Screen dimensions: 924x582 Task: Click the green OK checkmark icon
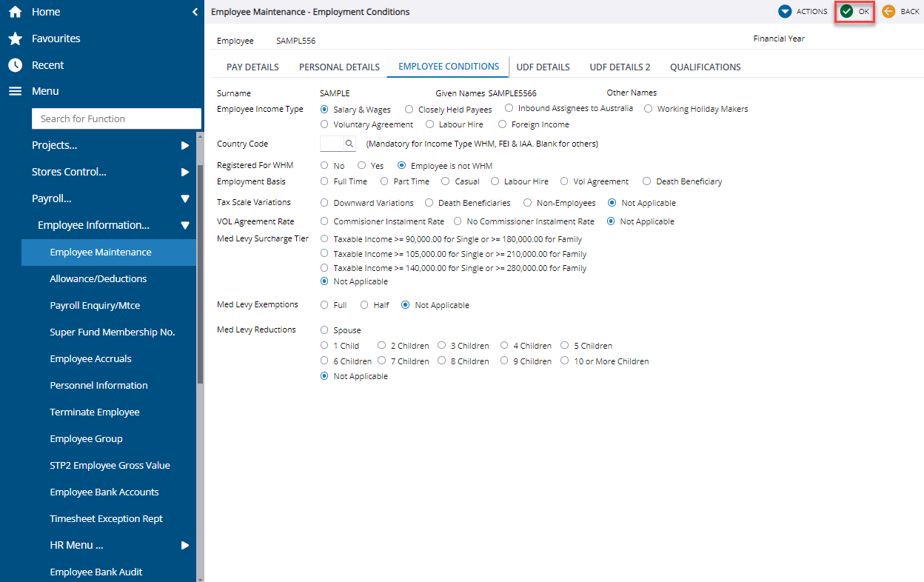pyautogui.click(x=846, y=12)
